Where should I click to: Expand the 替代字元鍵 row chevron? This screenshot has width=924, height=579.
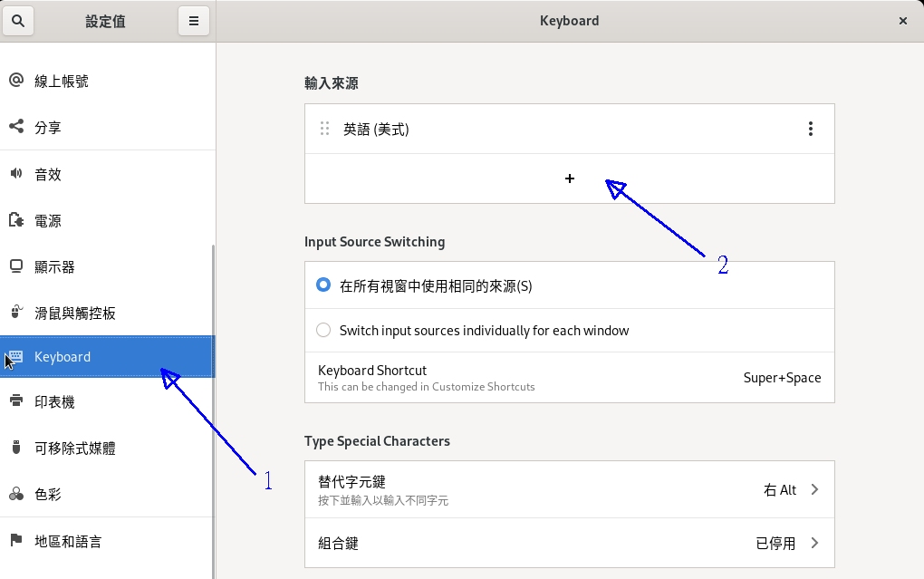pos(814,489)
